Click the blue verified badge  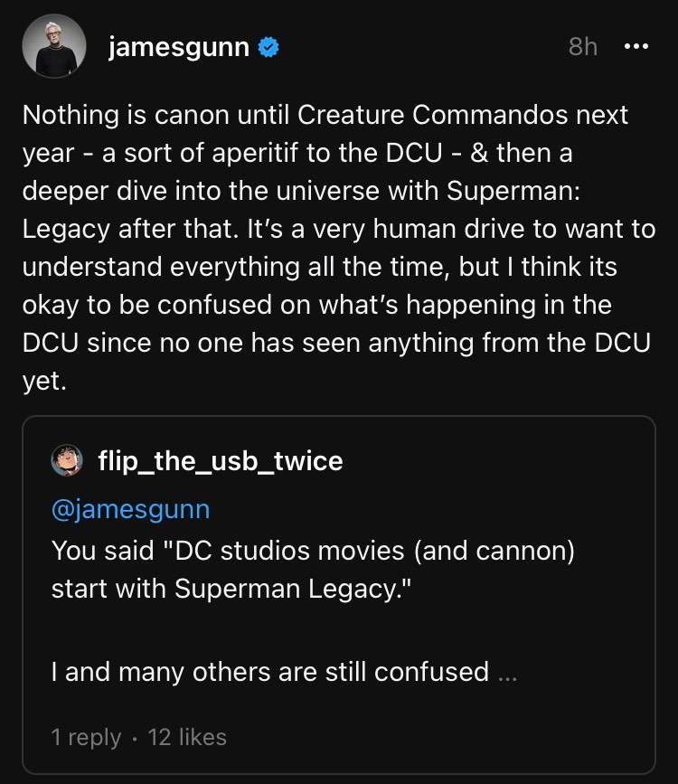[x=268, y=48]
